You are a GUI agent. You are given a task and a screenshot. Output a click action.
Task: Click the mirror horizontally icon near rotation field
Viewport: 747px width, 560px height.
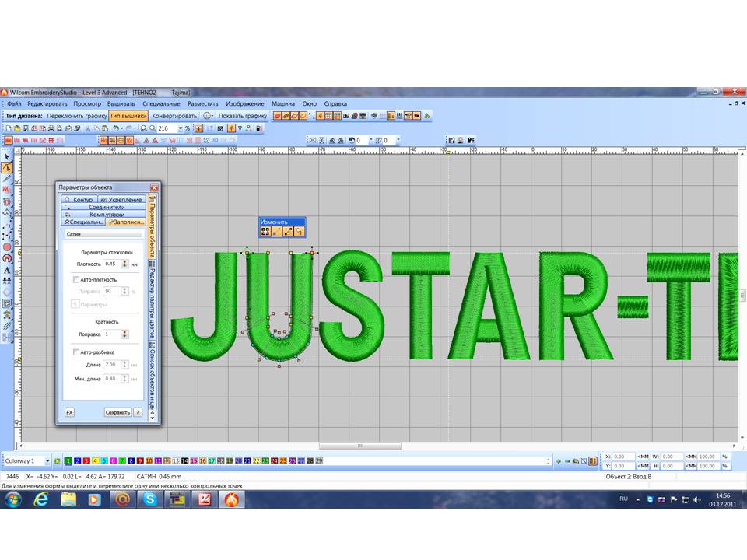pyautogui.click(x=312, y=141)
